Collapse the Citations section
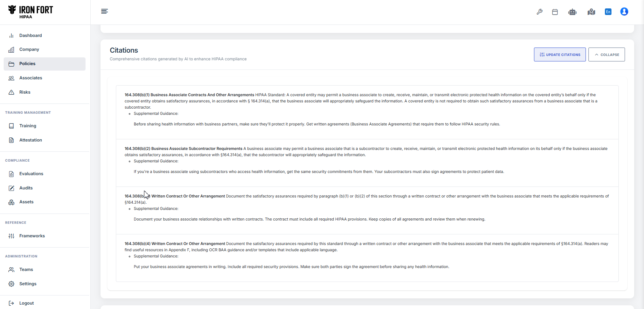Image resolution: width=644 pixels, height=309 pixels. (606, 54)
